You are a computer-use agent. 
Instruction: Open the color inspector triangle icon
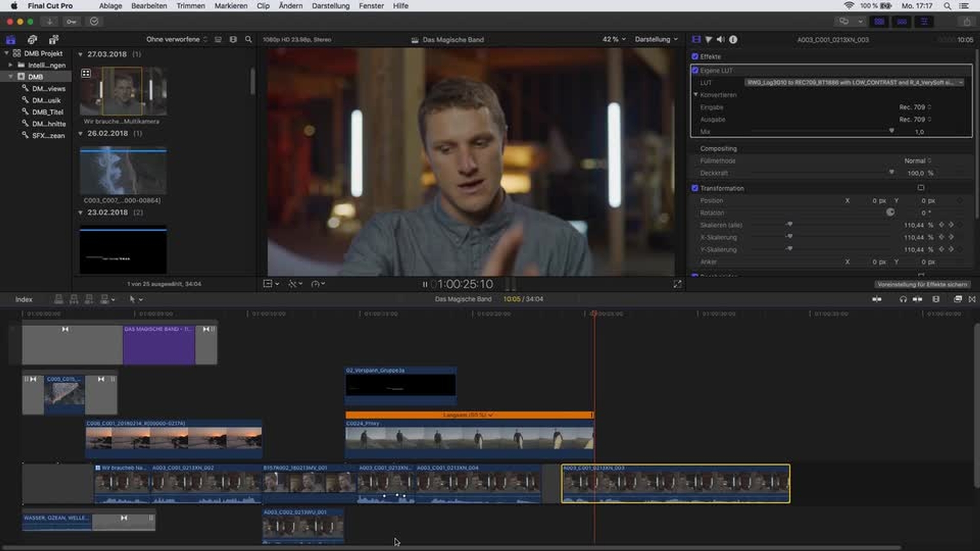pos(708,39)
